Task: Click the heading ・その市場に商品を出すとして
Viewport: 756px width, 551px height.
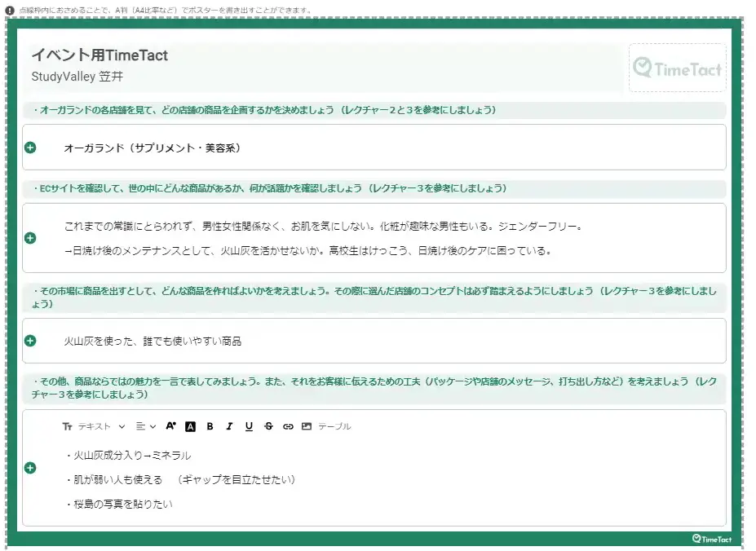Action: click(x=374, y=298)
